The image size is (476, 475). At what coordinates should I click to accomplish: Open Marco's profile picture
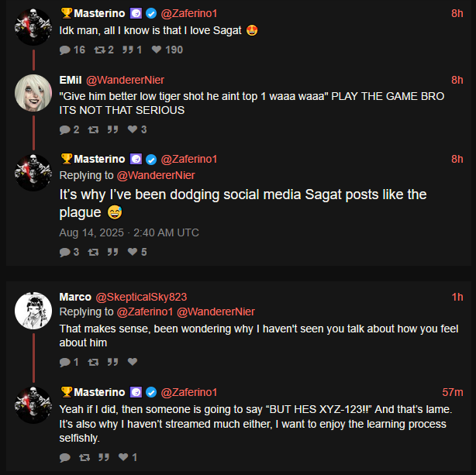coord(33,311)
